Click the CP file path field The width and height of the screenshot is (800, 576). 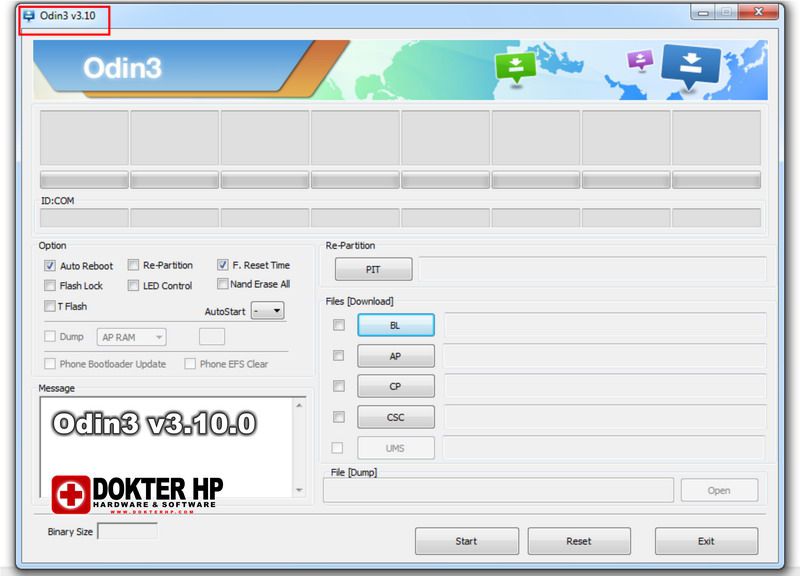[605, 386]
